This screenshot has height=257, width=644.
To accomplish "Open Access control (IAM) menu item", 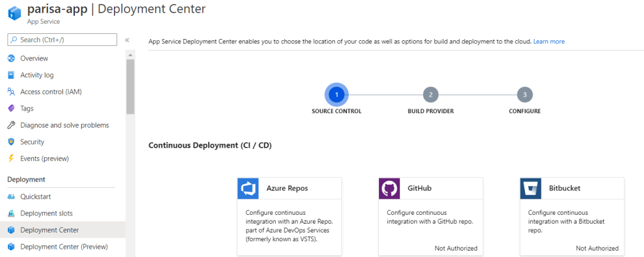I will pos(51,92).
